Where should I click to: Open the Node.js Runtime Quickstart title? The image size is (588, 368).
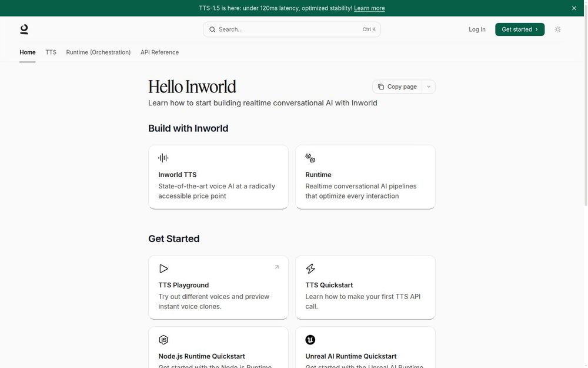201,356
